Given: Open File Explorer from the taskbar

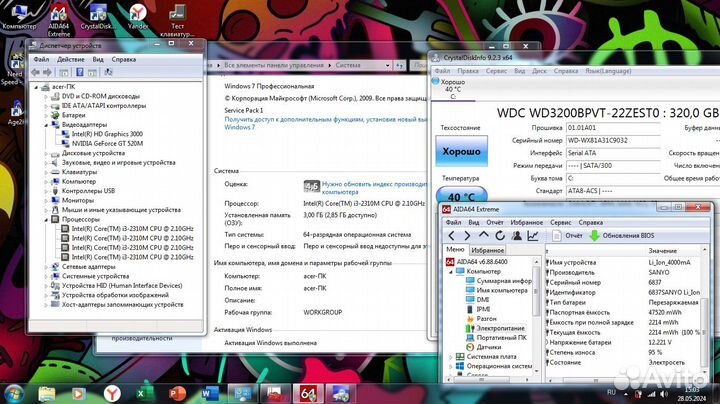Looking at the screenshot, I should click(x=46, y=394).
